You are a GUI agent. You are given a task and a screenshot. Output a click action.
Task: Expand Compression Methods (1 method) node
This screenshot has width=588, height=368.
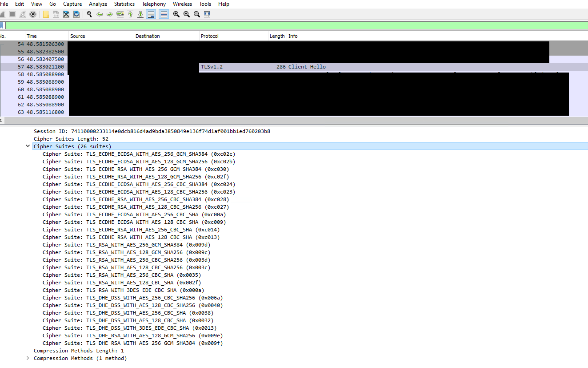tap(28, 358)
